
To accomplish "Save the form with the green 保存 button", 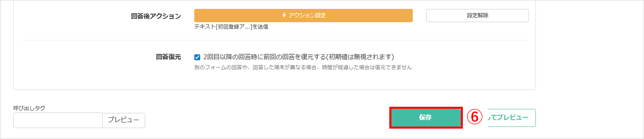I will coord(425,117).
